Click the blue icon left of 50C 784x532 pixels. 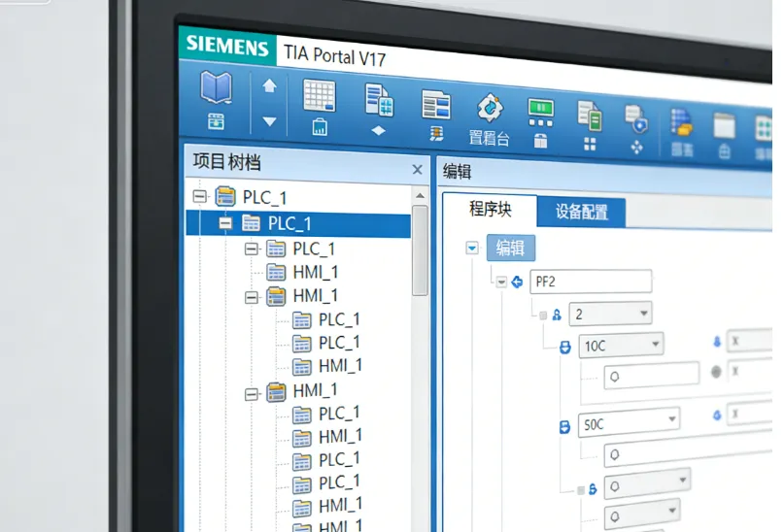pyautogui.click(x=564, y=427)
